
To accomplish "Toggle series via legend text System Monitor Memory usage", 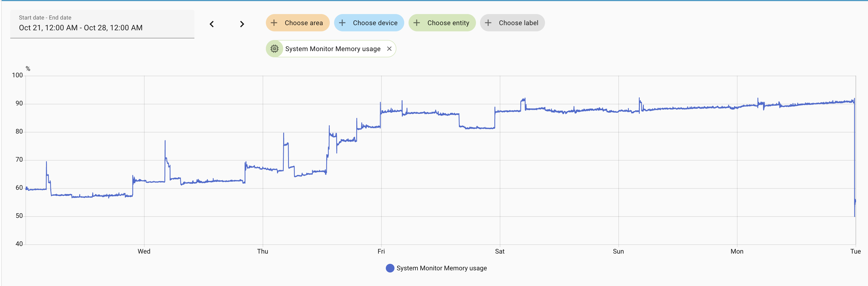I will click(x=441, y=268).
